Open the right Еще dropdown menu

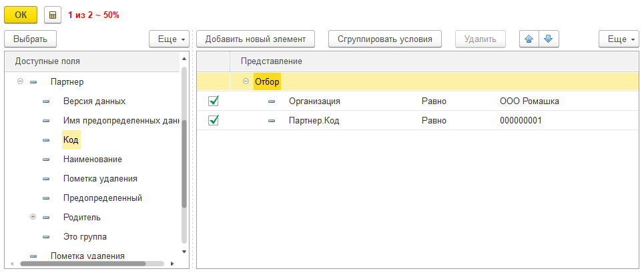pos(620,39)
